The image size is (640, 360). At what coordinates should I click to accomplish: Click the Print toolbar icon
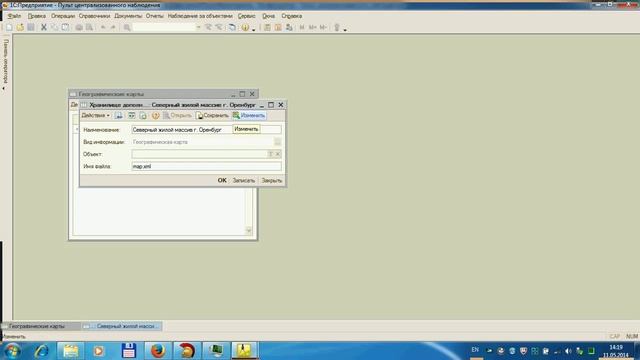click(x=79, y=27)
